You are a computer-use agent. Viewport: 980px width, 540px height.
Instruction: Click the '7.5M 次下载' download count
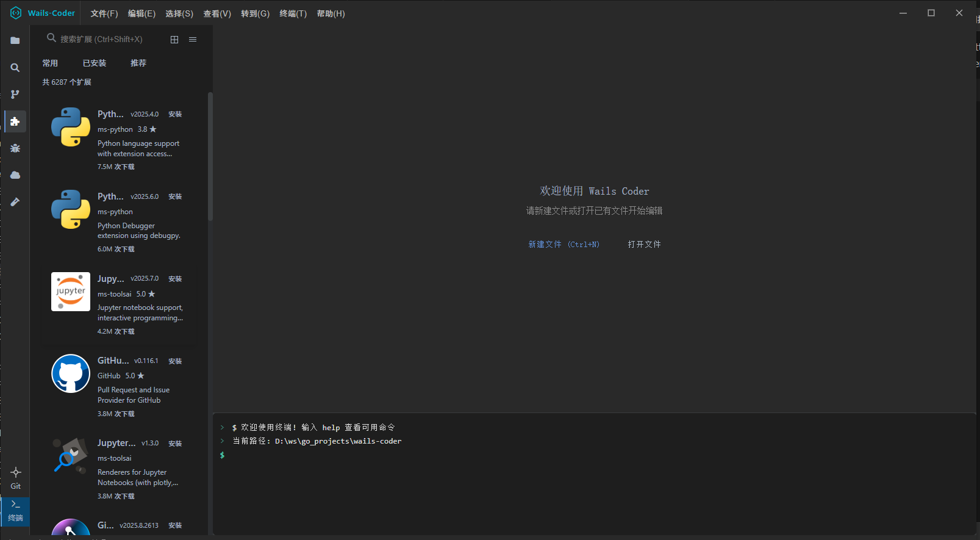pos(116,167)
